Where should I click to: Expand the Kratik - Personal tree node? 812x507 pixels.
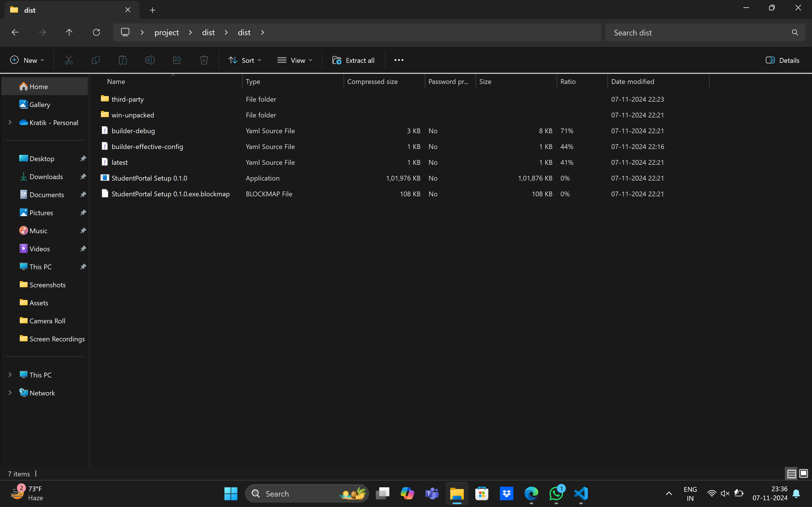click(10, 123)
